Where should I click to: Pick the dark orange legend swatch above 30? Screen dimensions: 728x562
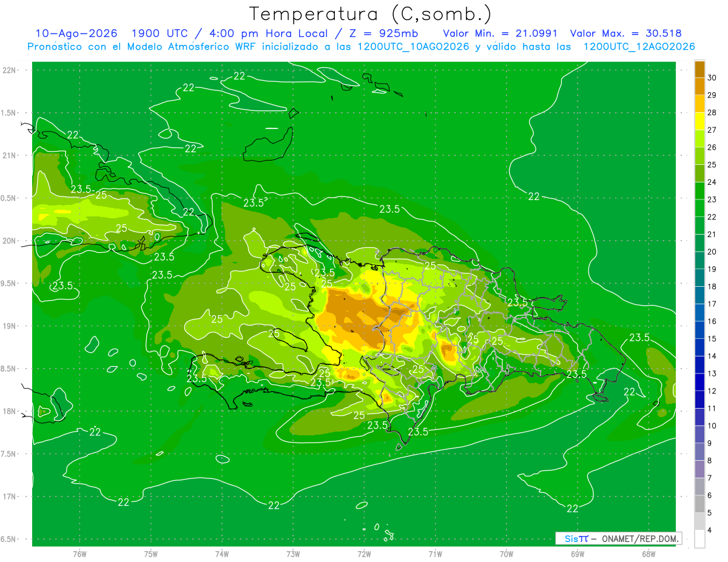(x=699, y=69)
